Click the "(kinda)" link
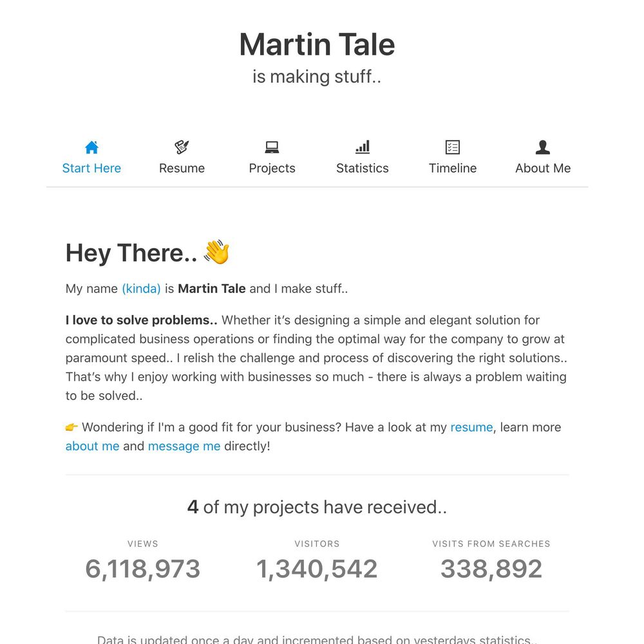This screenshot has height=644, width=644. click(141, 289)
